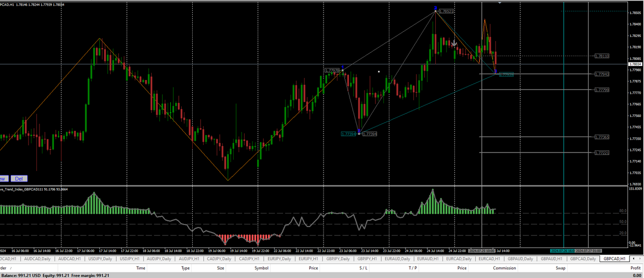The image size is (644, 278).
Task: Click the 1.78521 peak price label
Action: pyautogui.click(x=446, y=11)
